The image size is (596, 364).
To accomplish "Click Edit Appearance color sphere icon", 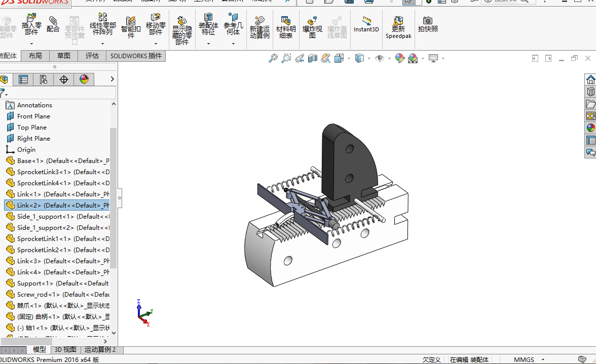I will pyautogui.click(x=399, y=58).
